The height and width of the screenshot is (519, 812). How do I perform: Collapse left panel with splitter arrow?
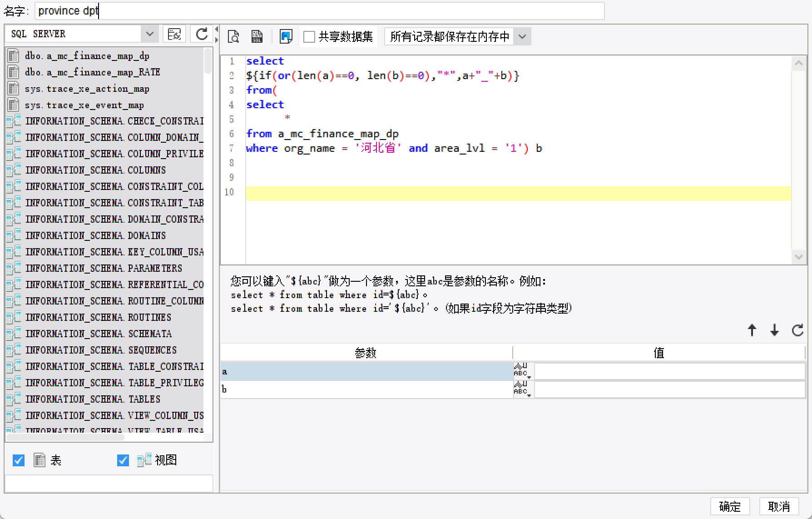tap(217, 29)
